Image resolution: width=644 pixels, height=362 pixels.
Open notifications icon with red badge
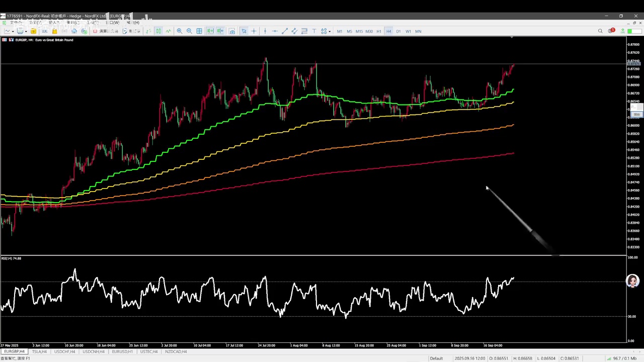pyautogui.click(x=611, y=31)
